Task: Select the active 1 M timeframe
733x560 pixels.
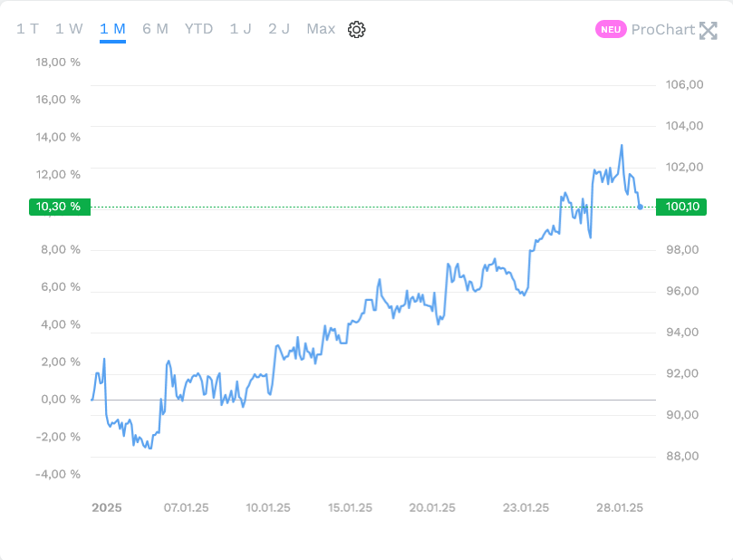Action: 112,29
